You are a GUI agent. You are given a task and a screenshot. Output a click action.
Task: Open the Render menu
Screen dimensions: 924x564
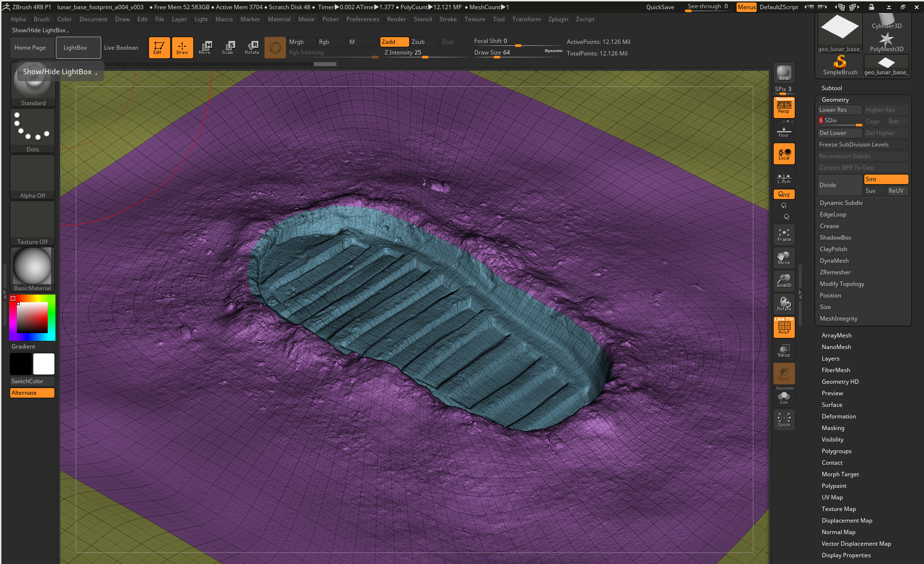(396, 19)
